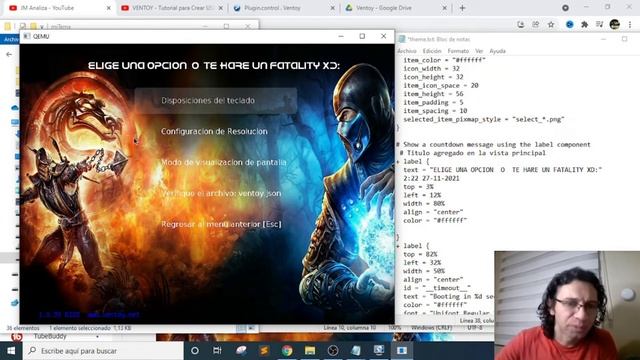Open Ver menu in Notepad
The height and width of the screenshot is (360, 640).
click(x=479, y=51)
